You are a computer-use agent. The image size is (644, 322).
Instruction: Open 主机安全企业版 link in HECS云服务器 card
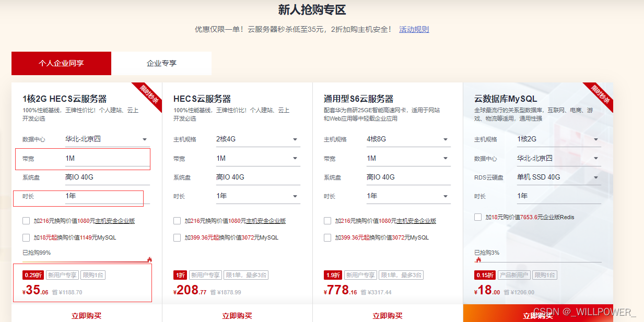pos(266,221)
